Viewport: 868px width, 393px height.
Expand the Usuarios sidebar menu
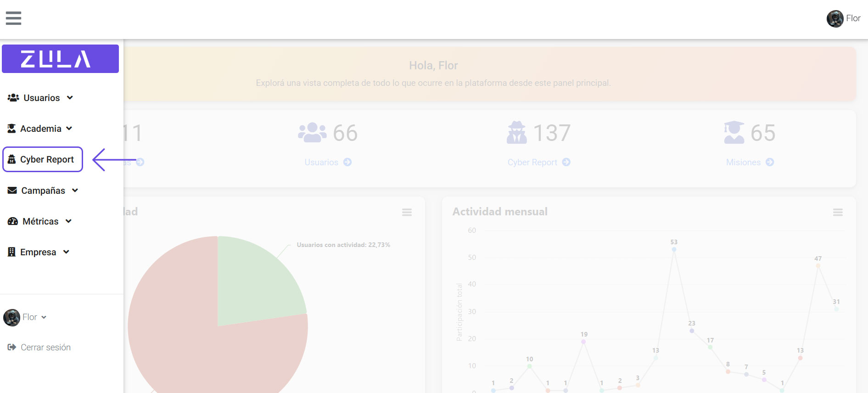pyautogui.click(x=41, y=98)
